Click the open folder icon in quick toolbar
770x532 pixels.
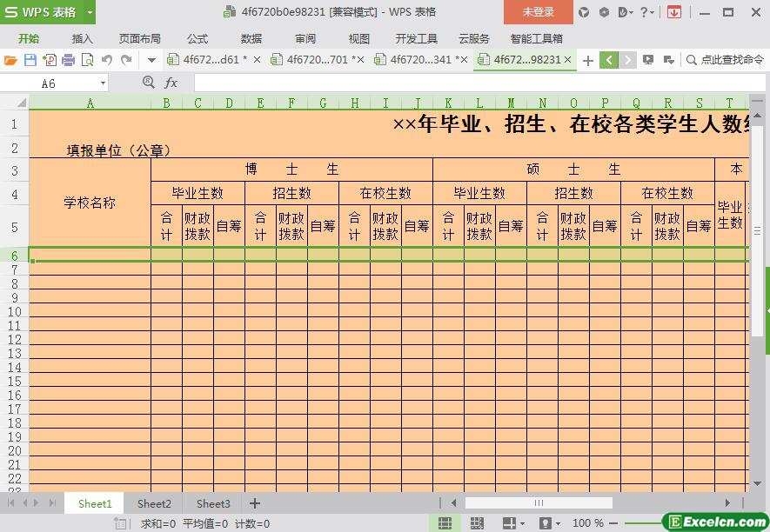(x=10, y=60)
